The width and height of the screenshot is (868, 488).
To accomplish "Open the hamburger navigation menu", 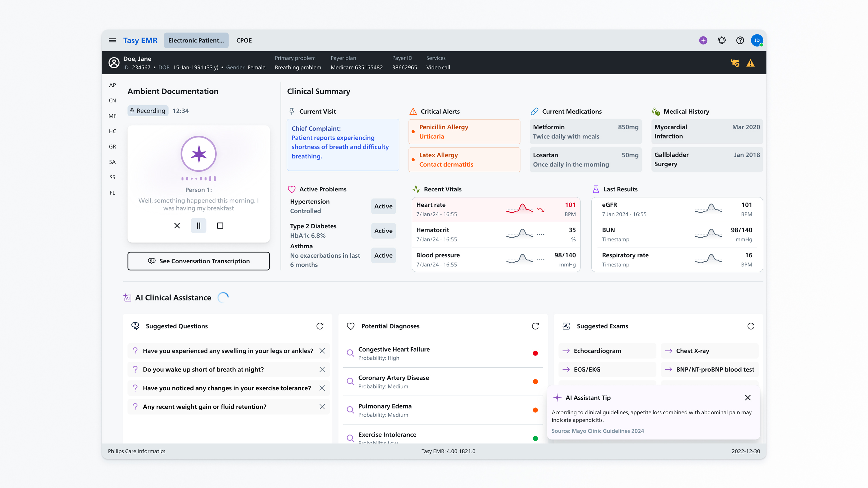I will click(112, 40).
